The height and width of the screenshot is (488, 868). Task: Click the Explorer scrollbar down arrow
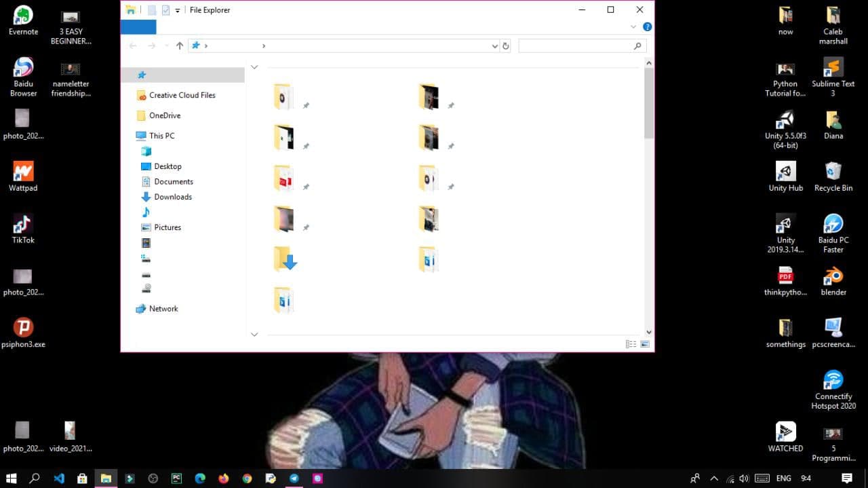(x=649, y=332)
